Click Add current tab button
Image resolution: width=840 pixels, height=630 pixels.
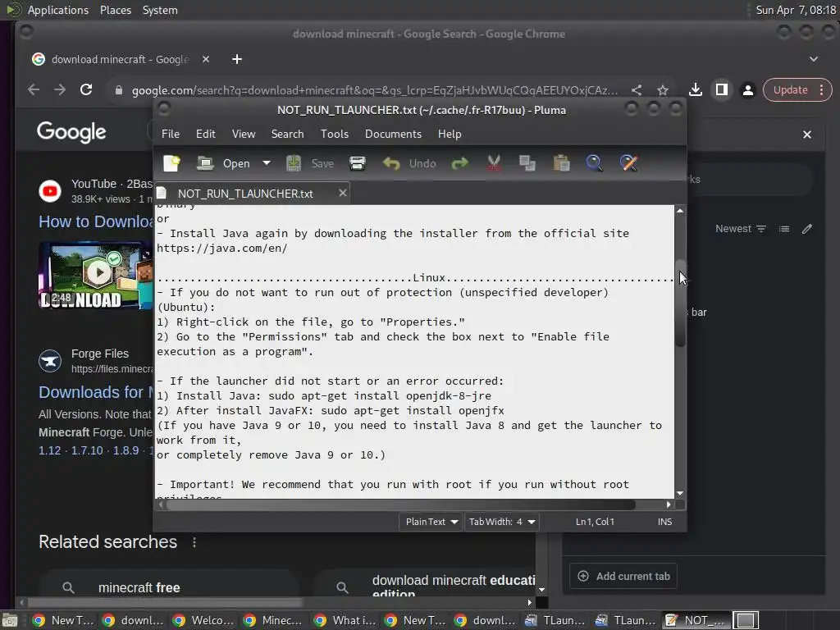tap(623, 577)
